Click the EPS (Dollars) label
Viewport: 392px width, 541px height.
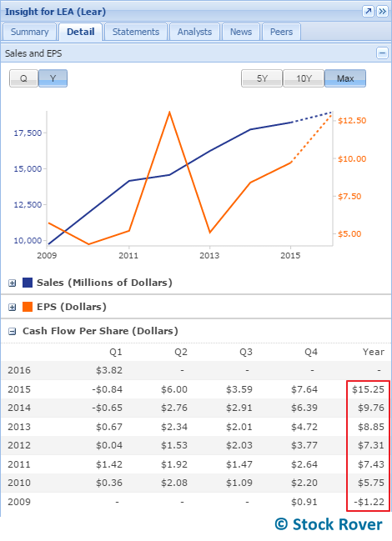coord(72,307)
